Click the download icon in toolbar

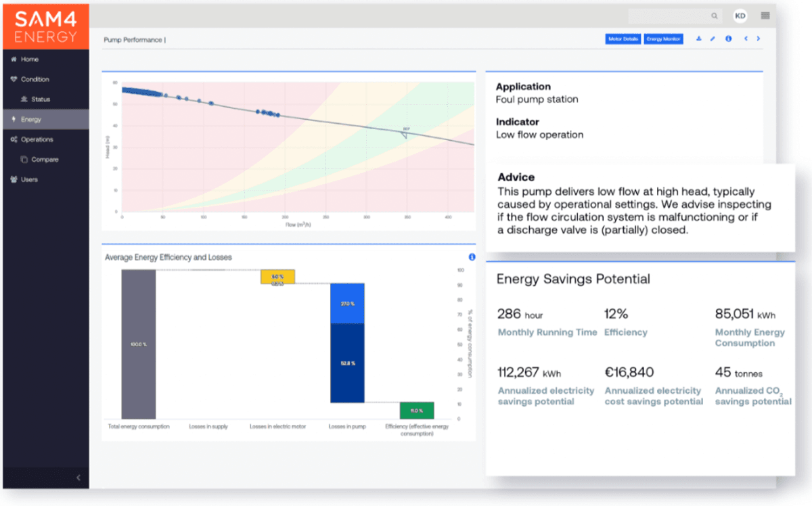coord(699,39)
